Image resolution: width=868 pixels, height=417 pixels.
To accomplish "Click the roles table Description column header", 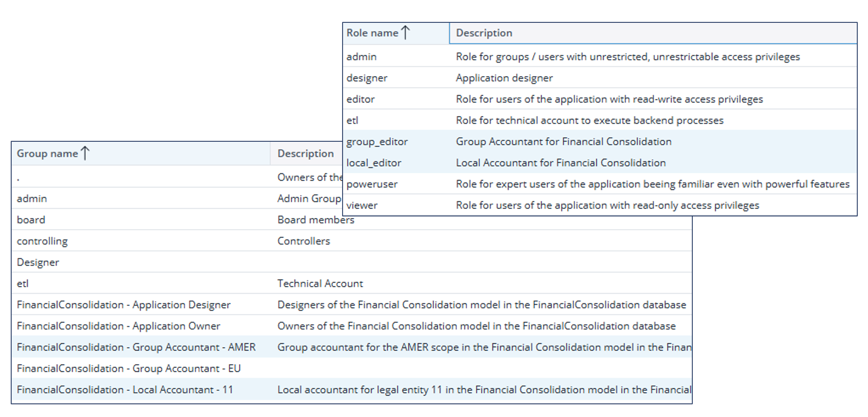I will pyautogui.click(x=653, y=33).
